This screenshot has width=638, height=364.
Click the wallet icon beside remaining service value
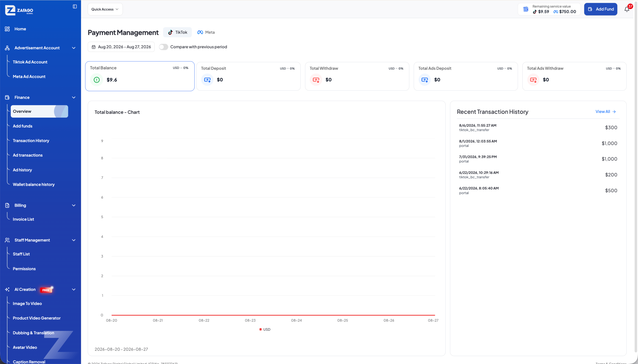526,9
